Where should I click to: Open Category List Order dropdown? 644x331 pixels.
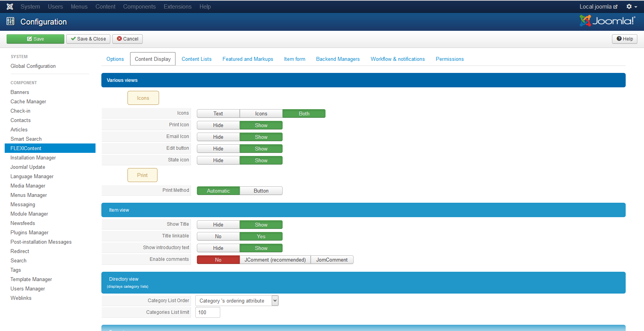coord(237,301)
